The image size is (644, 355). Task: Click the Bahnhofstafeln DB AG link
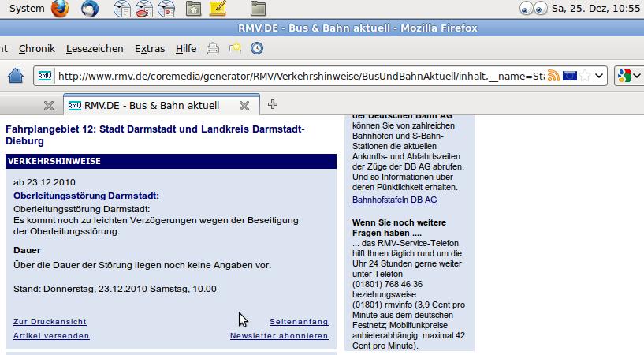[x=394, y=200]
